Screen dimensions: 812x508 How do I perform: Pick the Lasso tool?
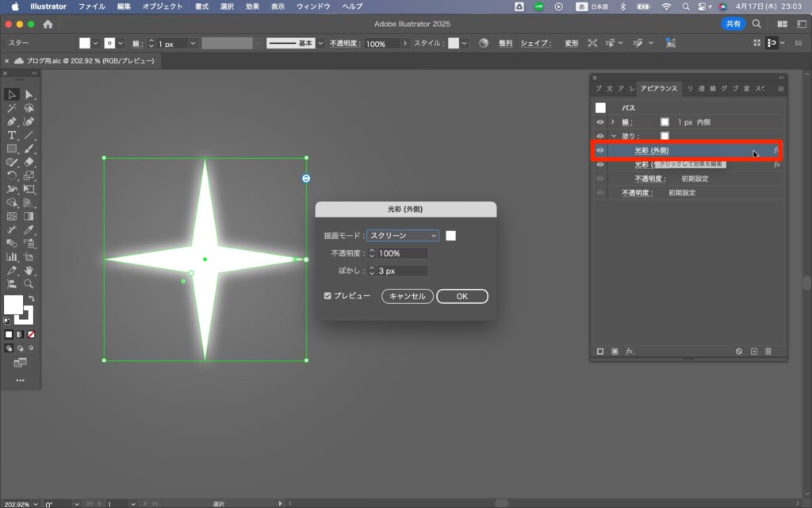coord(29,108)
